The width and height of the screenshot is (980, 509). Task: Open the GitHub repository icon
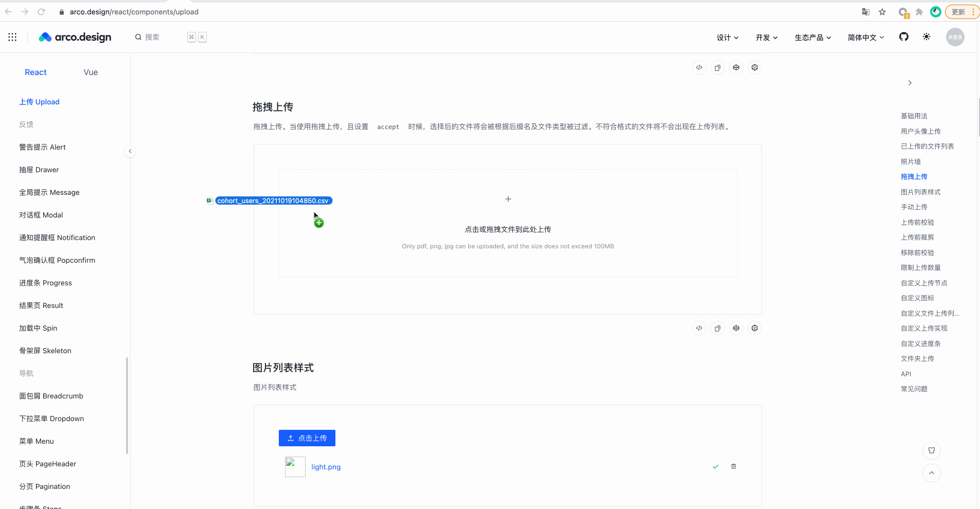point(903,37)
